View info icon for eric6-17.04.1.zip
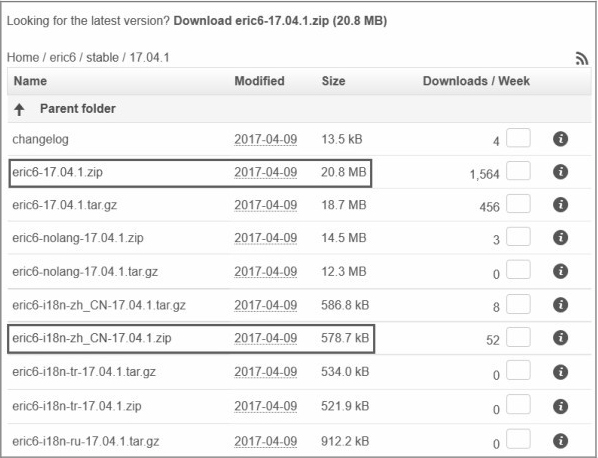This screenshot has height=458, width=598. coord(560,172)
